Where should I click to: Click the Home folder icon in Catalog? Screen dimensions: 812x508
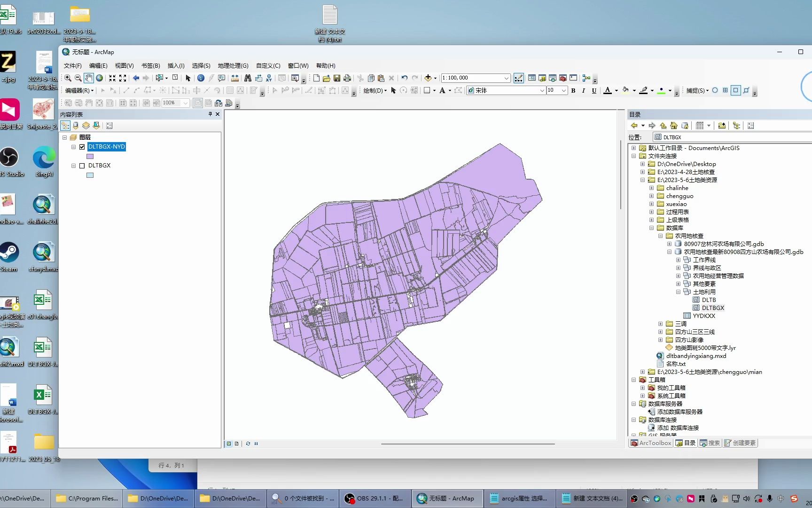click(x=674, y=125)
